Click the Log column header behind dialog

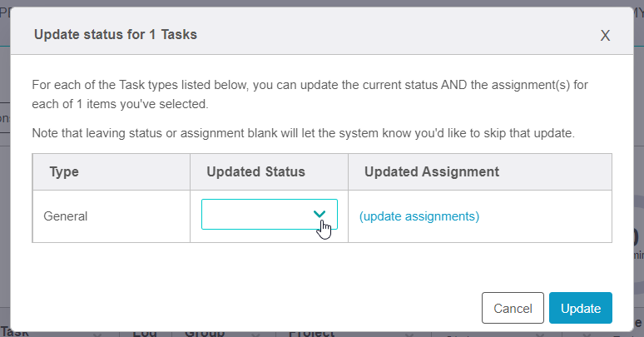(x=145, y=332)
